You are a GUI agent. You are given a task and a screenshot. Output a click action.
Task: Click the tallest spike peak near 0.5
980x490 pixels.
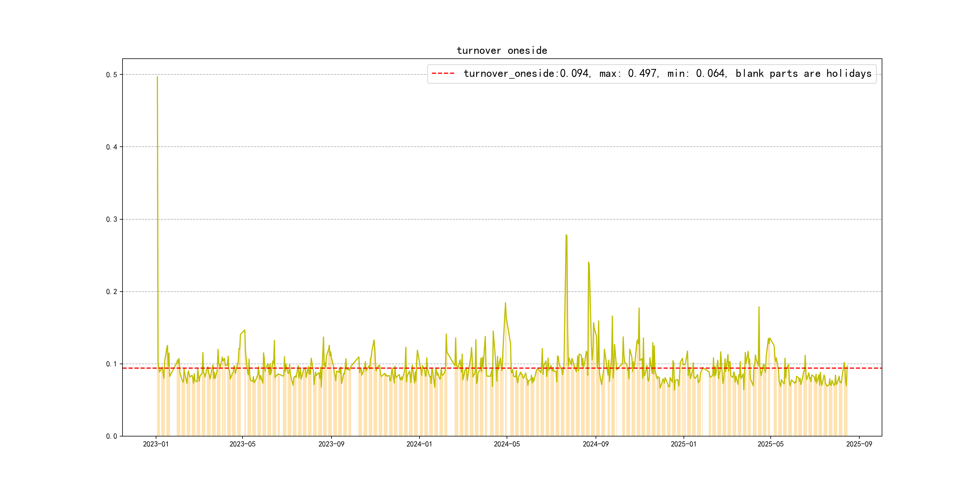157,77
